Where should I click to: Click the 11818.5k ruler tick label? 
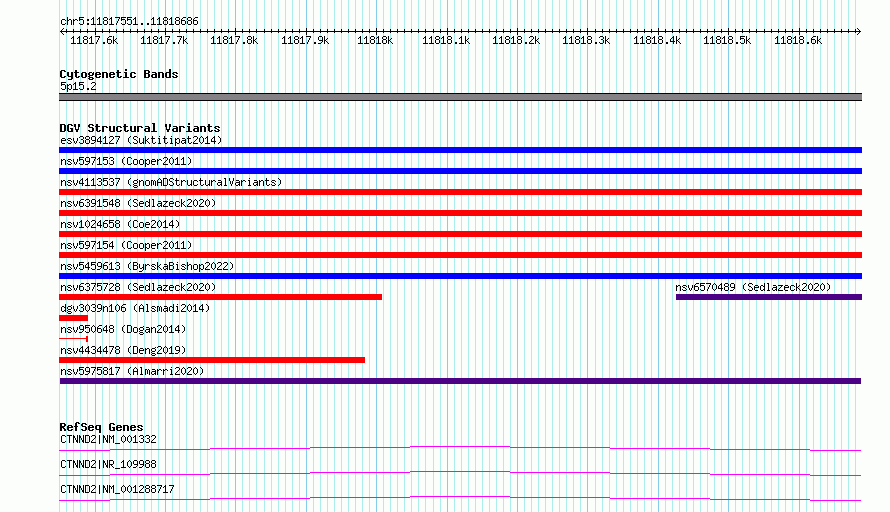pyautogui.click(x=727, y=41)
